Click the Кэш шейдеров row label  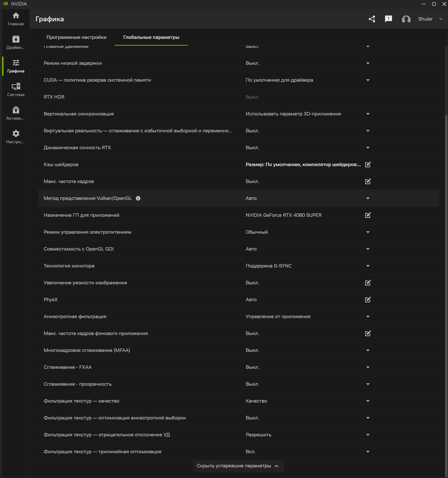coord(61,165)
